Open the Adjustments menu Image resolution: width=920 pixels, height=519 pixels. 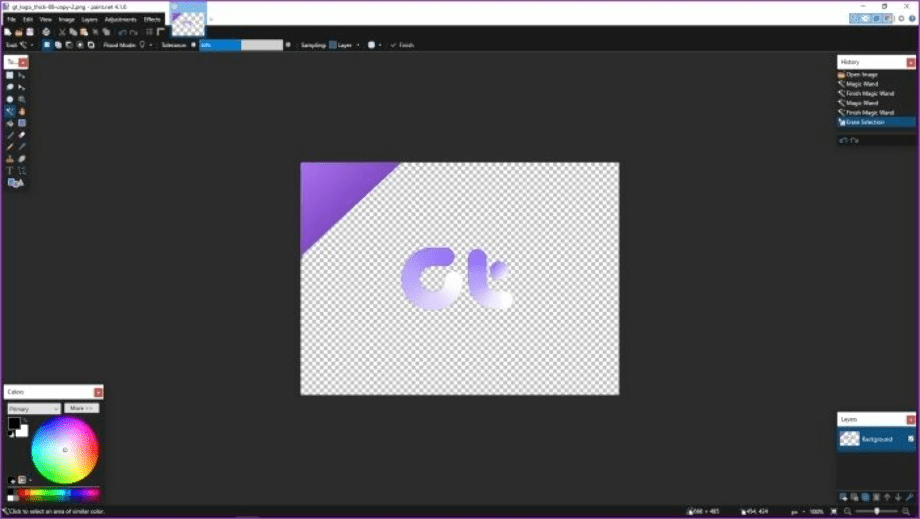pyautogui.click(x=120, y=19)
